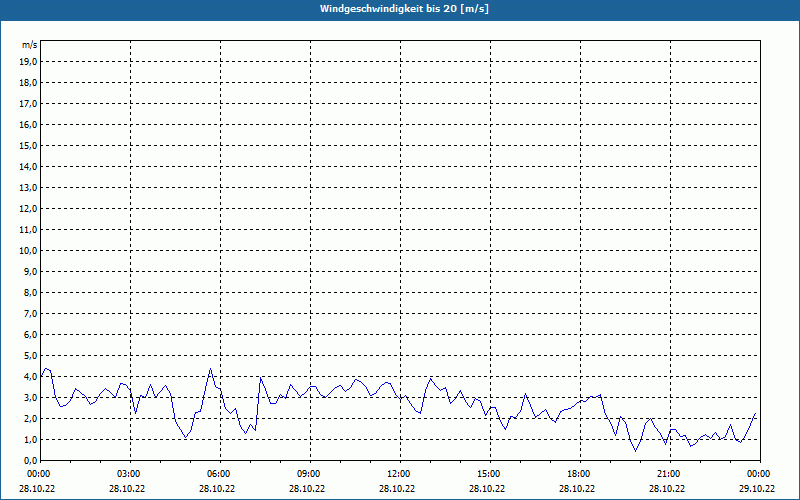Select the 10,0 y-axis label
Image resolution: width=800 pixels, height=500 pixels.
[28, 251]
